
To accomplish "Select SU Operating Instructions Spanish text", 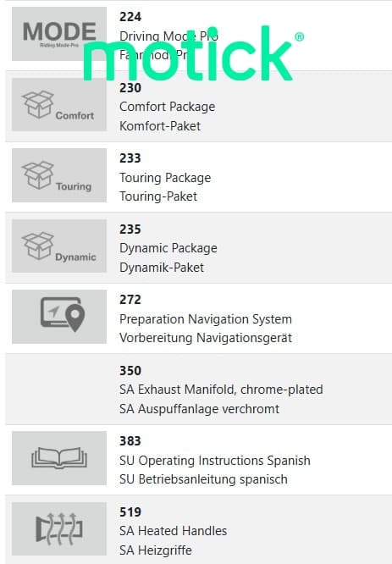I will [x=215, y=461].
